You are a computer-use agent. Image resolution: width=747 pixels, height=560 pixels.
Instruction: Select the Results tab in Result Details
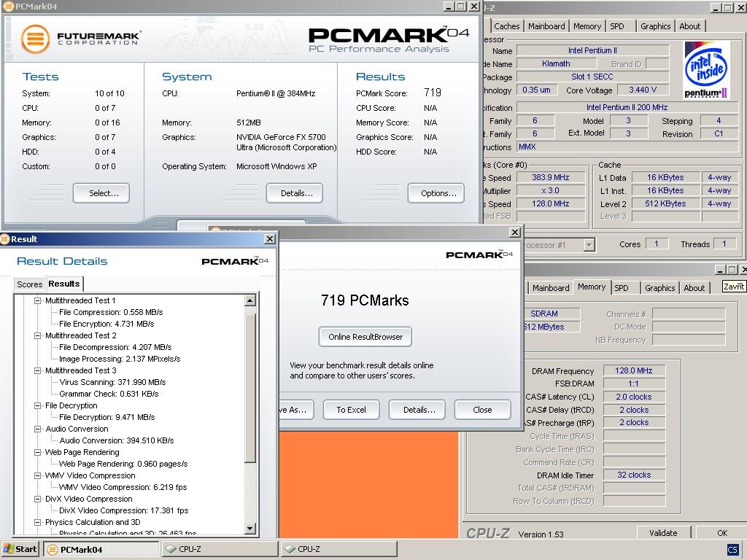64,284
